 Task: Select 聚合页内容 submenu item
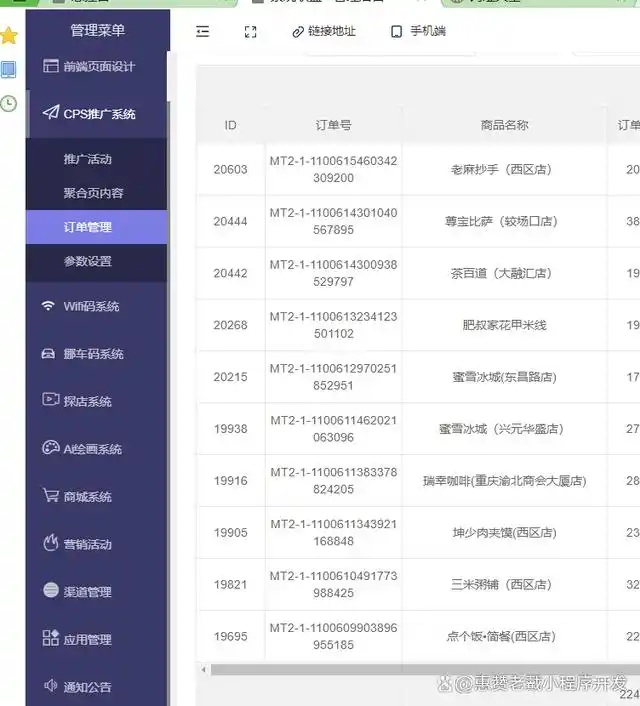93,193
